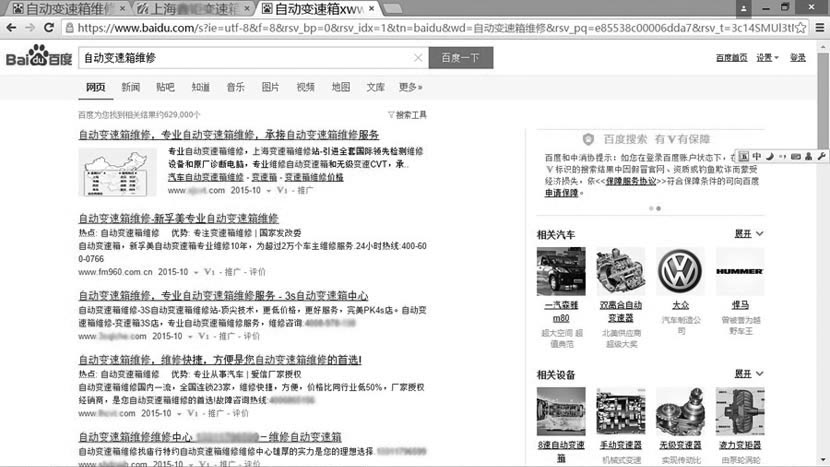Screen dimensions: 830x467
Task: Open the 更多 search category dropdown
Action: pos(410,88)
